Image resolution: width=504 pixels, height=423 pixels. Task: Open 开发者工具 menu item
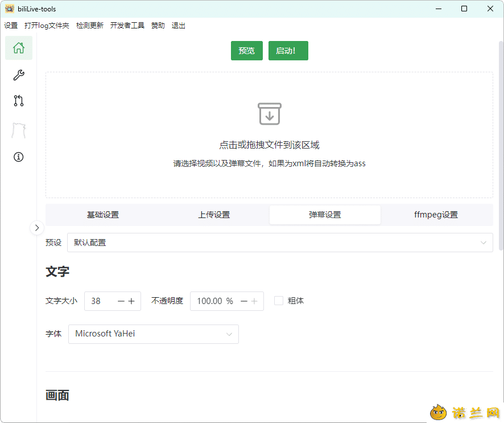(x=127, y=26)
